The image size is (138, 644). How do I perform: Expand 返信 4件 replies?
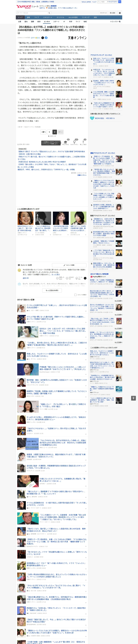(26, 278)
